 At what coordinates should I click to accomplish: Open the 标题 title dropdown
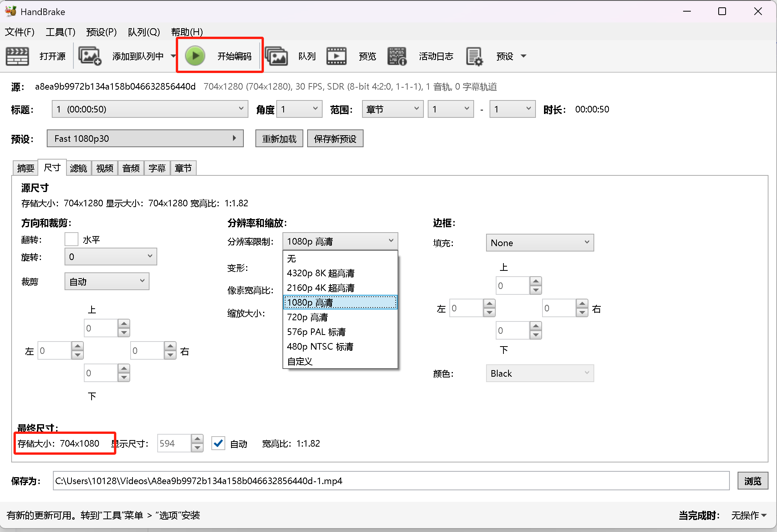[150, 109]
